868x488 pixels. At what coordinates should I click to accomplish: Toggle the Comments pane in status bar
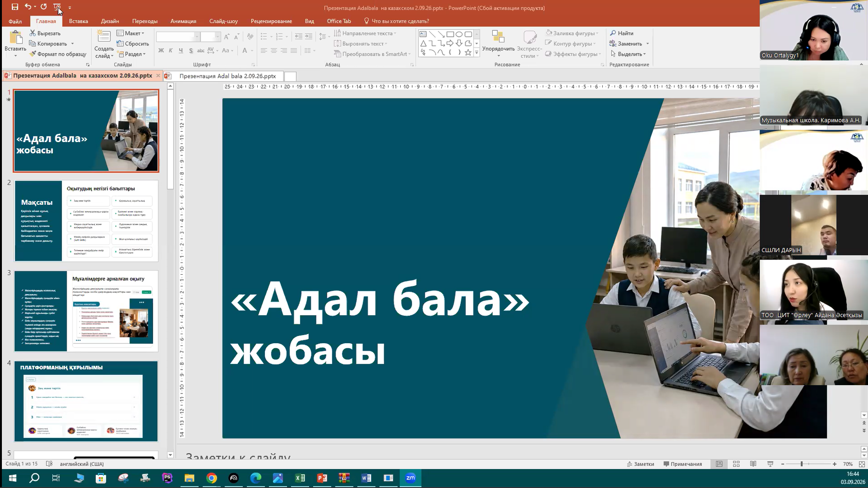[683, 464]
